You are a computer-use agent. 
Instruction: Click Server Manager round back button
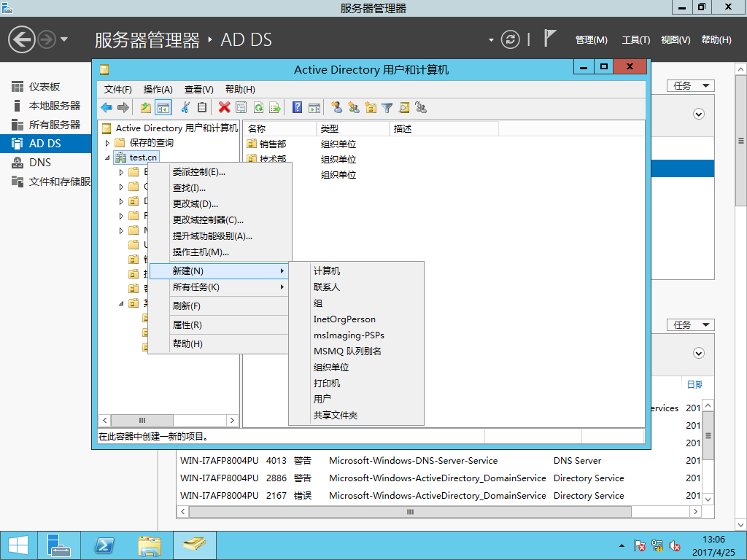coord(21,39)
